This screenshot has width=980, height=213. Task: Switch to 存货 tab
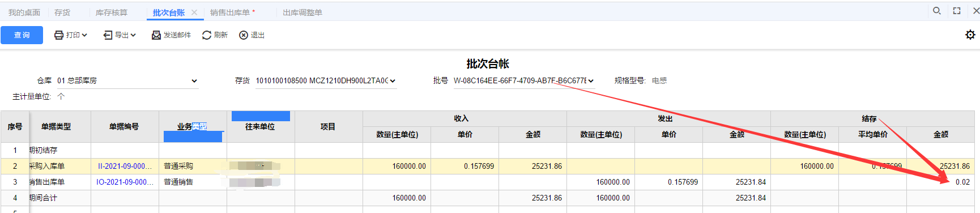pyautogui.click(x=62, y=12)
